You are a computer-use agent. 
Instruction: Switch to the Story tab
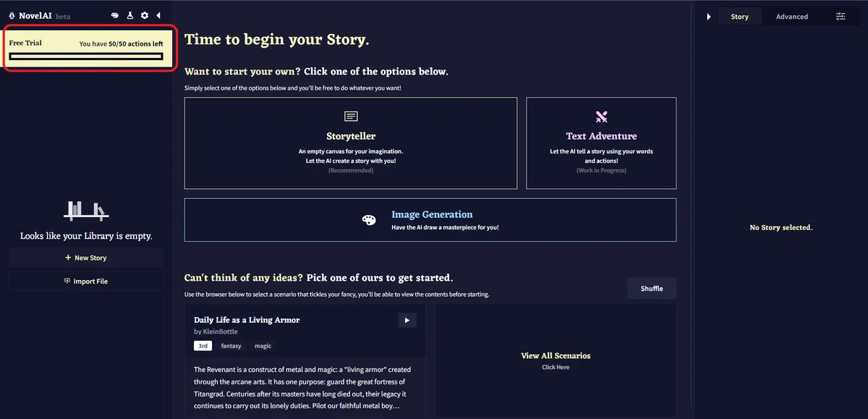[739, 17]
